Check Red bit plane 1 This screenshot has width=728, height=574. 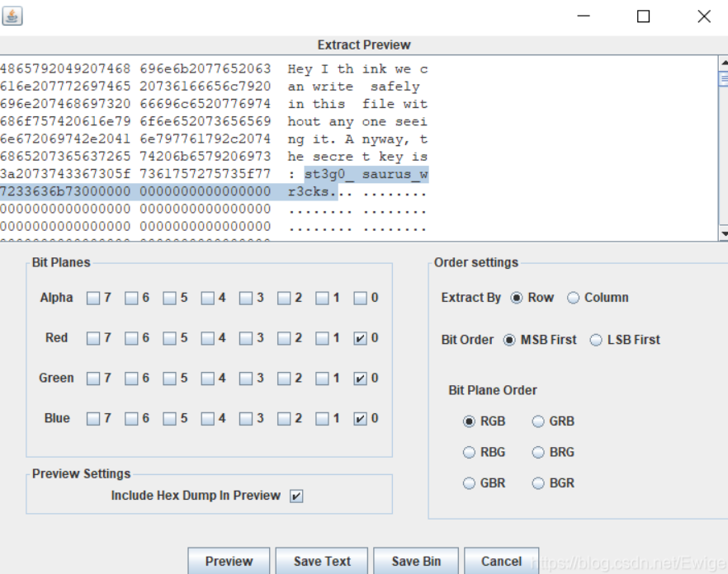click(322, 338)
